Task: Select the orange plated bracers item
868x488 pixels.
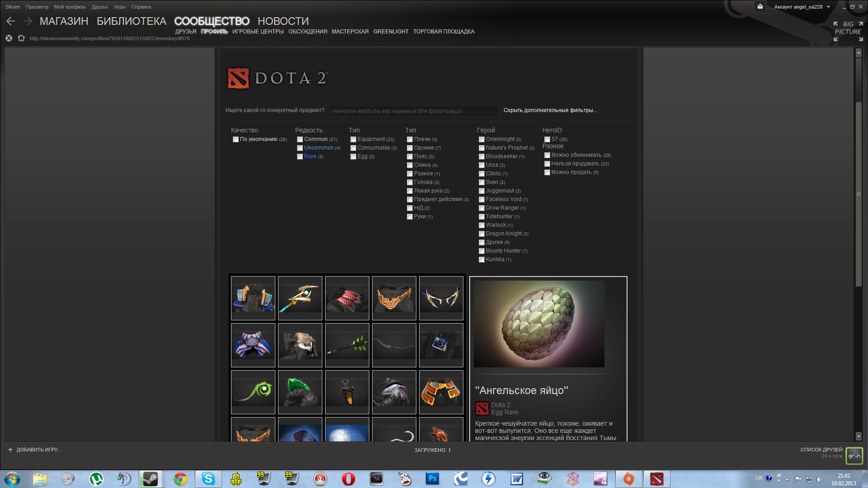Action: click(441, 392)
